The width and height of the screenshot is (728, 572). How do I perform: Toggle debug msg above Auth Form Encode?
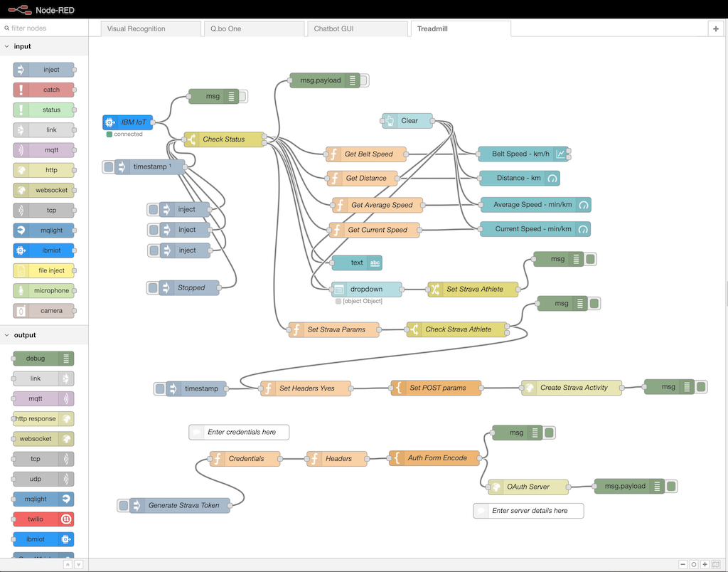click(x=550, y=433)
